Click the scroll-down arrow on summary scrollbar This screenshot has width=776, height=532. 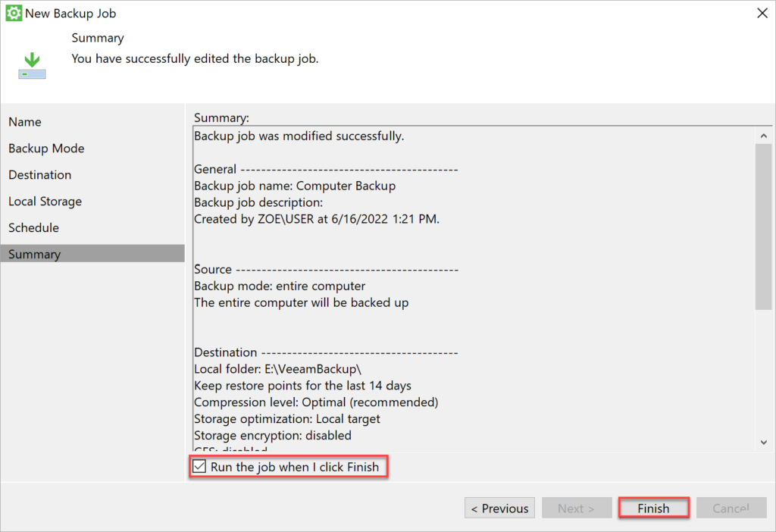click(x=764, y=443)
